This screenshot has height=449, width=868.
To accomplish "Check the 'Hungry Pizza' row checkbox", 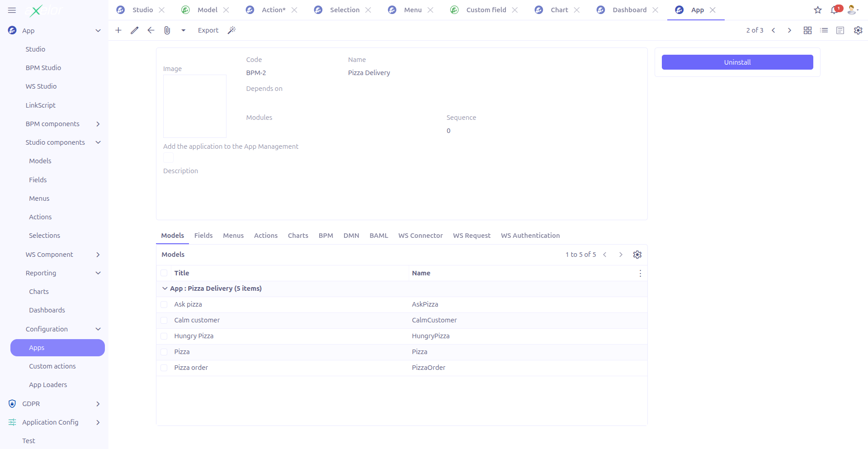I will [x=164, y=336].
